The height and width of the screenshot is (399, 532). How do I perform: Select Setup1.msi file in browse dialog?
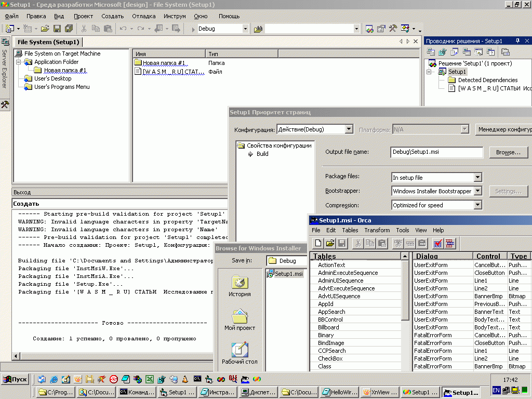tap(288, 273)
